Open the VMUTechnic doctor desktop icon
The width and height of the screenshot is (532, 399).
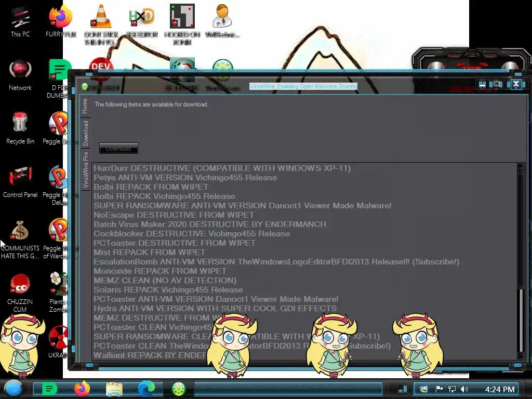[x=222, y=21]
